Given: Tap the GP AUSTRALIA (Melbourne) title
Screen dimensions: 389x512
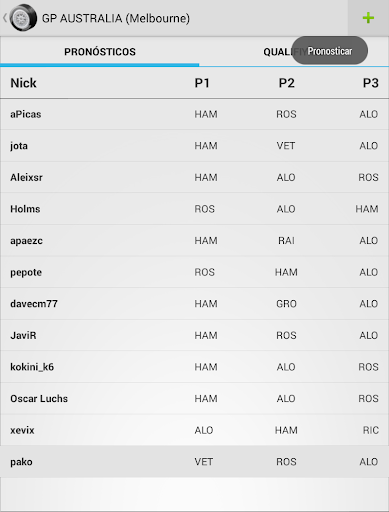Looking at the screenshot, I should [116, 18].
